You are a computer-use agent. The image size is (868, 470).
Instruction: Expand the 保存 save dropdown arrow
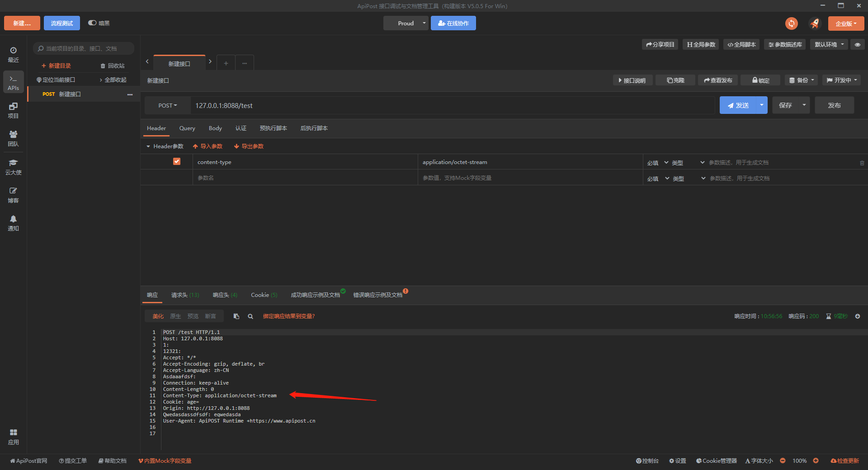(804, 105)
